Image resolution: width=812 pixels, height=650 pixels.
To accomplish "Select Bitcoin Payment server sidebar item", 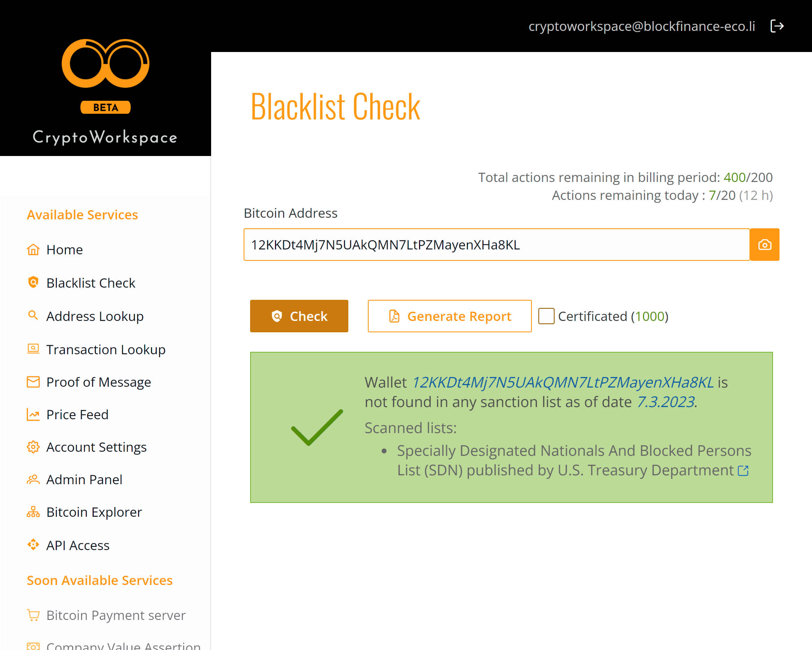I will pos(116,615).
